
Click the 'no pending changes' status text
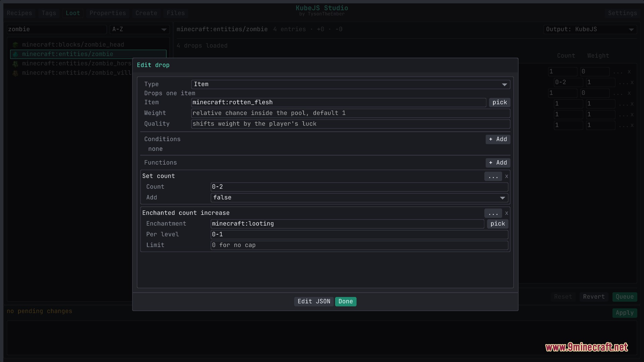39,311
